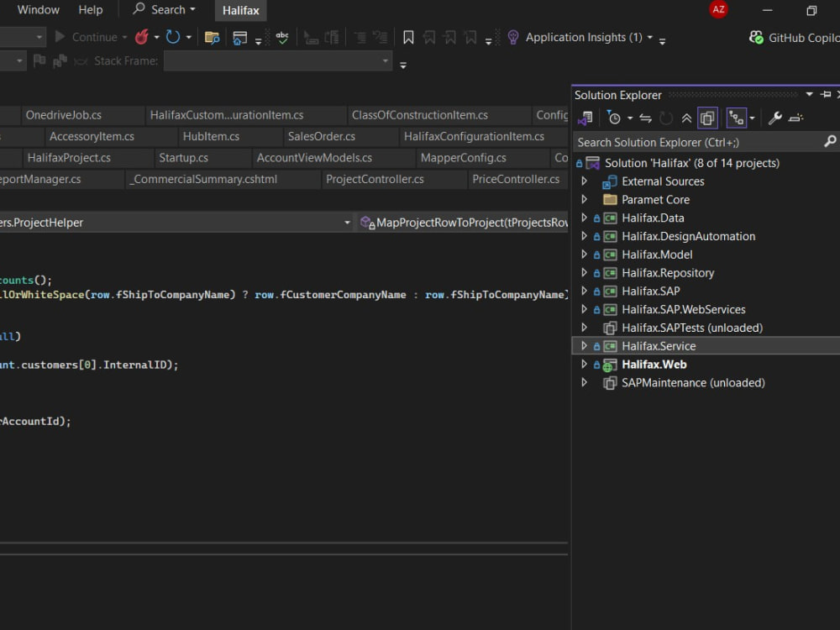Expand the Halifax.Web project node
The image size is (840, 630).
pos(585,365)
